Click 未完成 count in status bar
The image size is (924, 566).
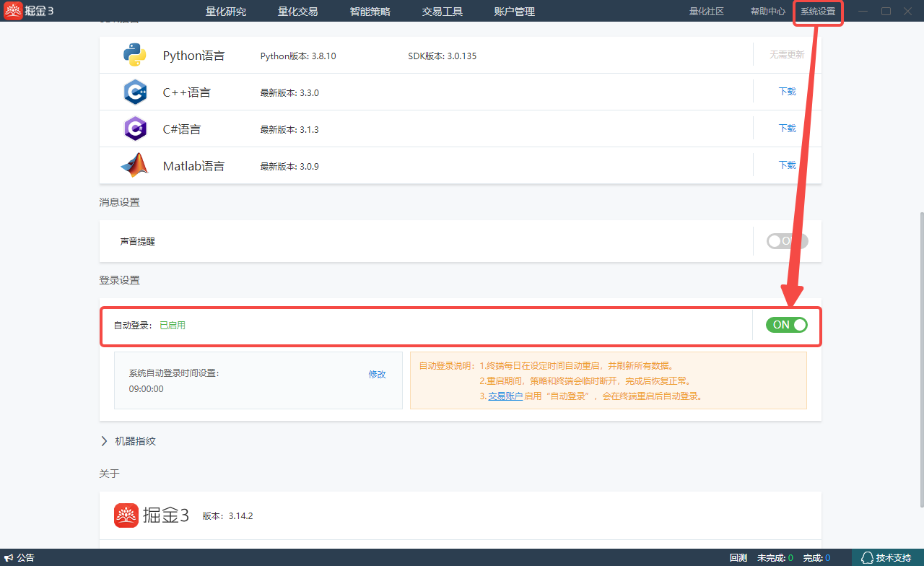point(775,558)
